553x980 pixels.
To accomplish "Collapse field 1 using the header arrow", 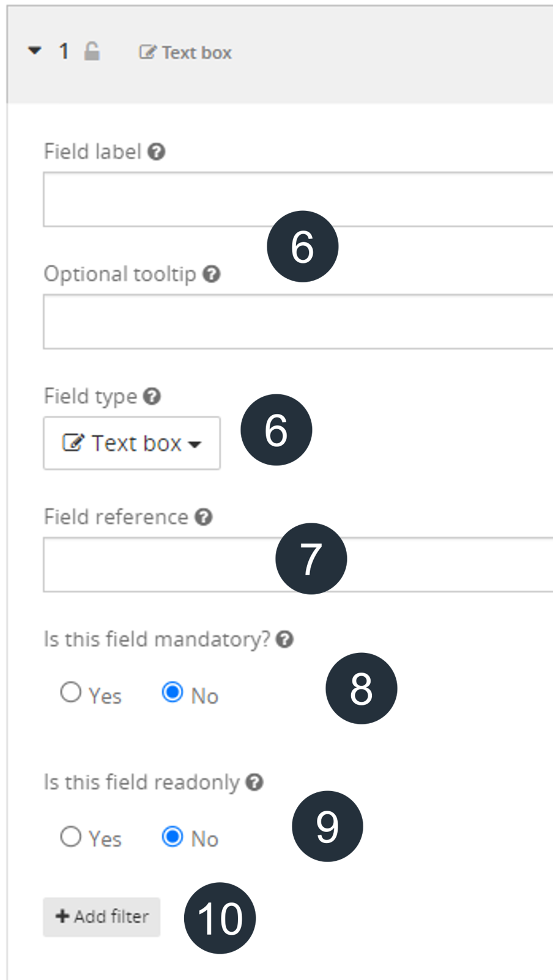I will (35, 51).
